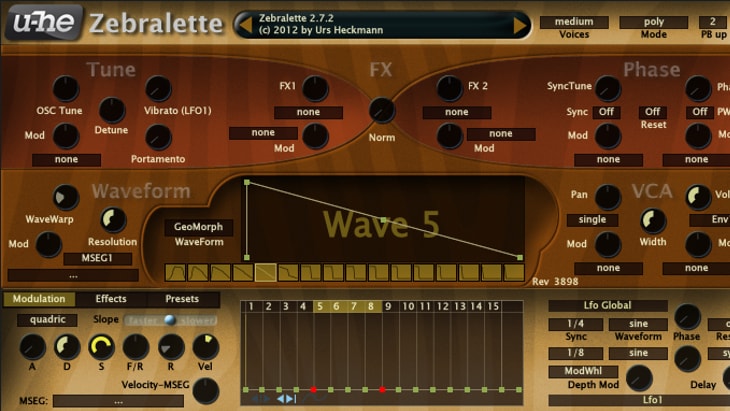Viewport: 730px width, 411px height.
Task: Click the OSC Tune knob
Action: (66, 88)
